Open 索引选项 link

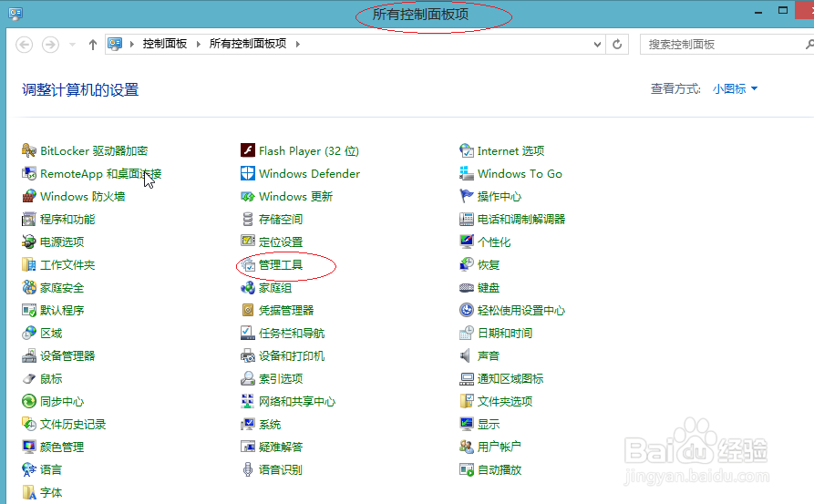(x=281, y=379)
